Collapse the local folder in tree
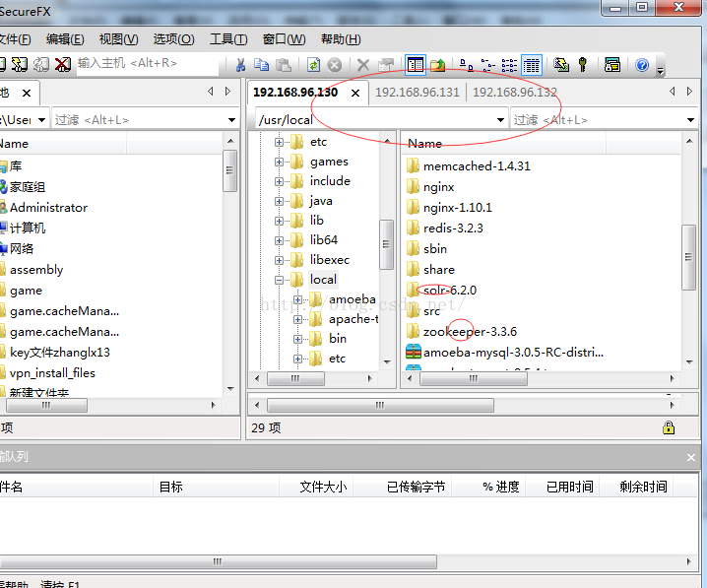Image resolution: width=707 pixels, height=588 pixels. (x=279, y=280)
